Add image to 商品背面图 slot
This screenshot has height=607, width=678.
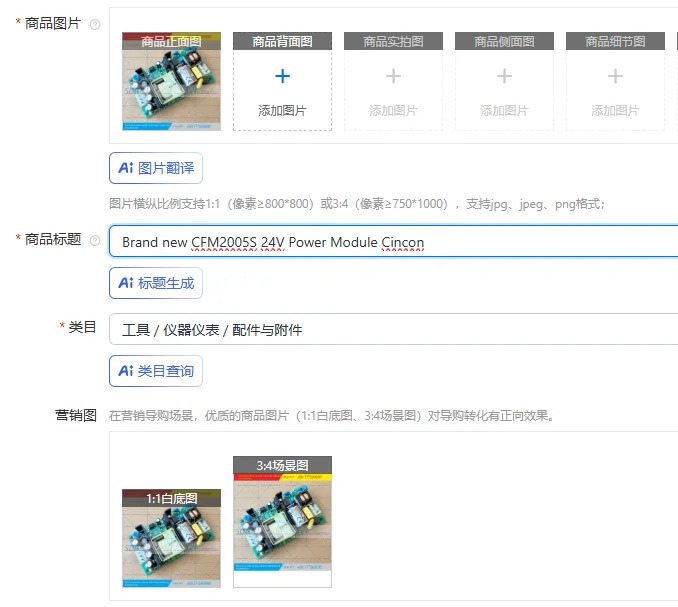(282, 81)
